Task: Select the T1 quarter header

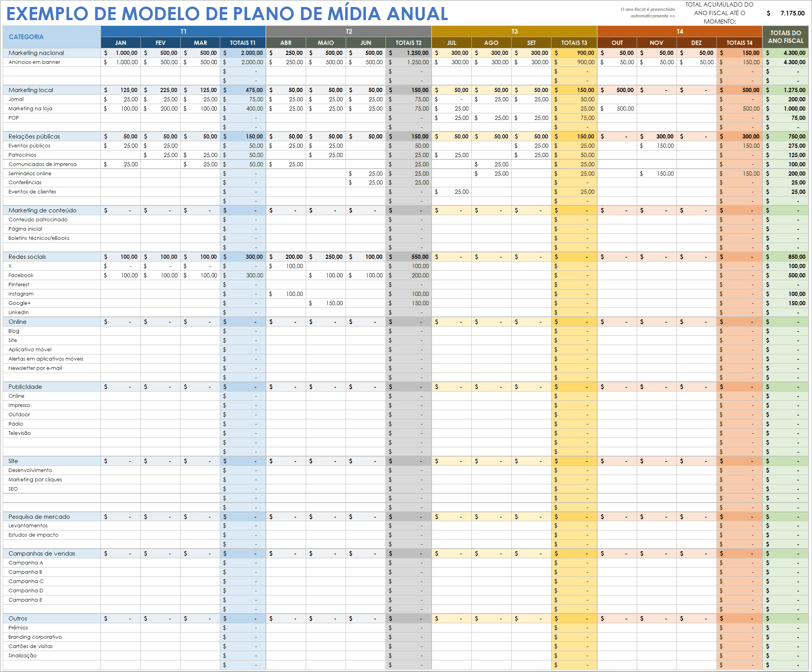Action: click(183, 31)
